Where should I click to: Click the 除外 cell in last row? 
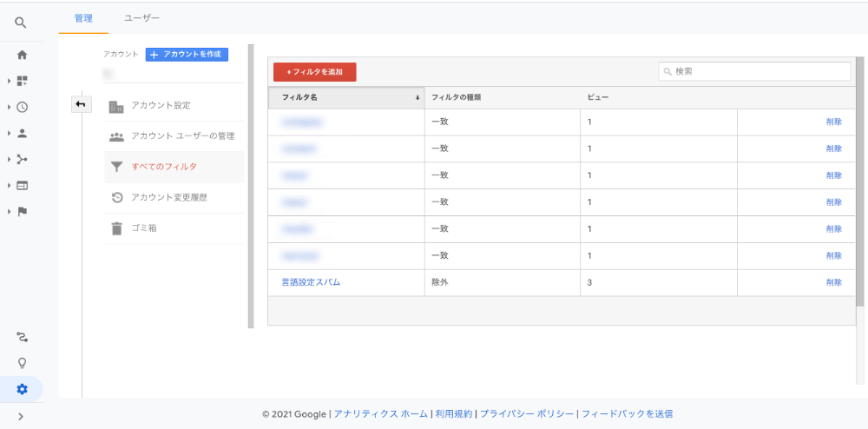[439, 282]
